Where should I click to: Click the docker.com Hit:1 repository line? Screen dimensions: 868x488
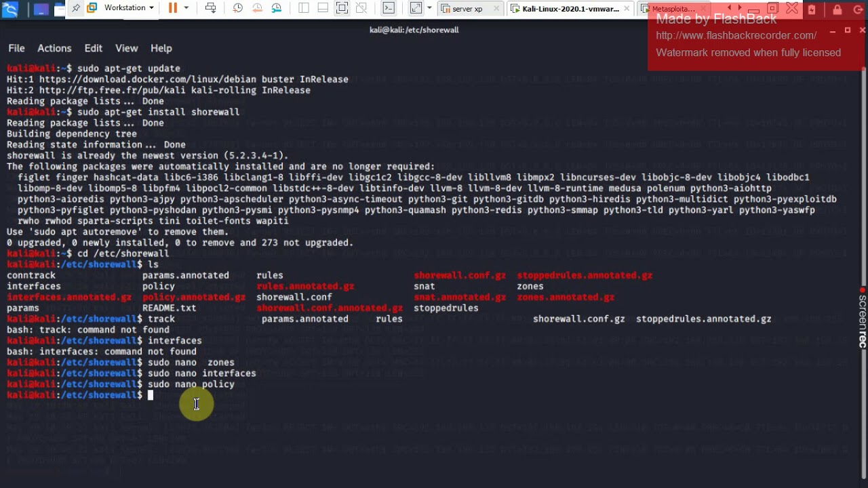tap(178, 79)
